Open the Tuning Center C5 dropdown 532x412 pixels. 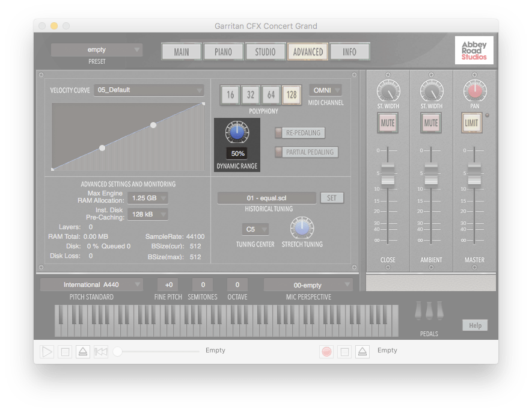(255, 229)
